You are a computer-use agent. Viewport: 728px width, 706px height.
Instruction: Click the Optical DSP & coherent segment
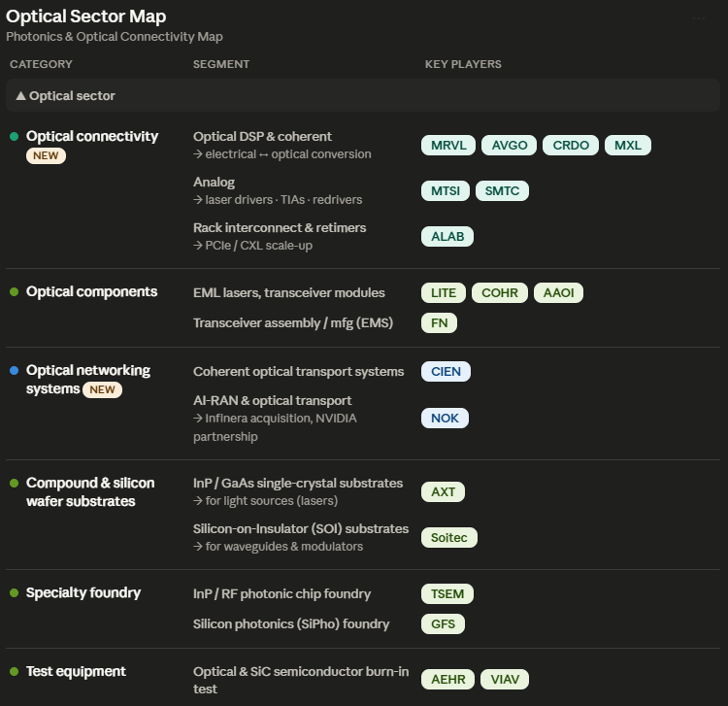pyautogui.click(x=262, y=137)
